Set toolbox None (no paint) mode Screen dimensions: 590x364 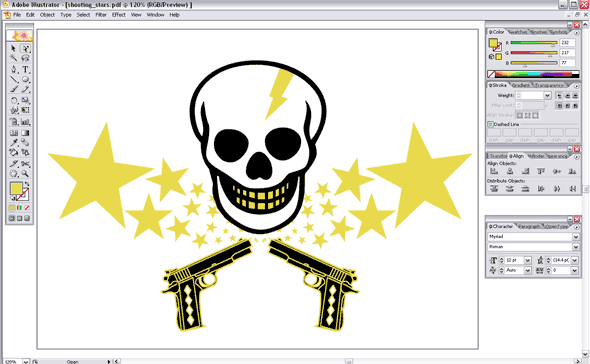[27, 208]
